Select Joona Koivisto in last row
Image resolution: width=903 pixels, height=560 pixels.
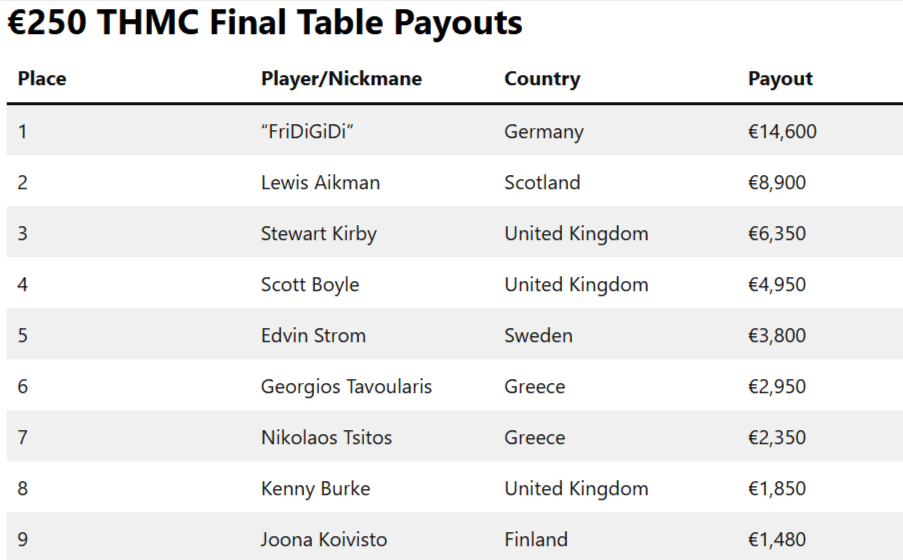(324, 540)
